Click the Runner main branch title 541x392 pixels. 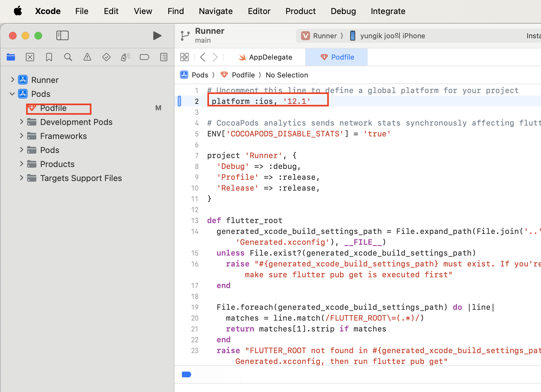coord(210,35)
